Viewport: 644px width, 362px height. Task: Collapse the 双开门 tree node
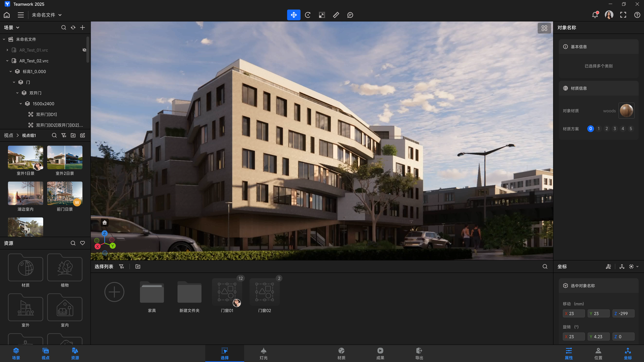[x=17, y=93]
